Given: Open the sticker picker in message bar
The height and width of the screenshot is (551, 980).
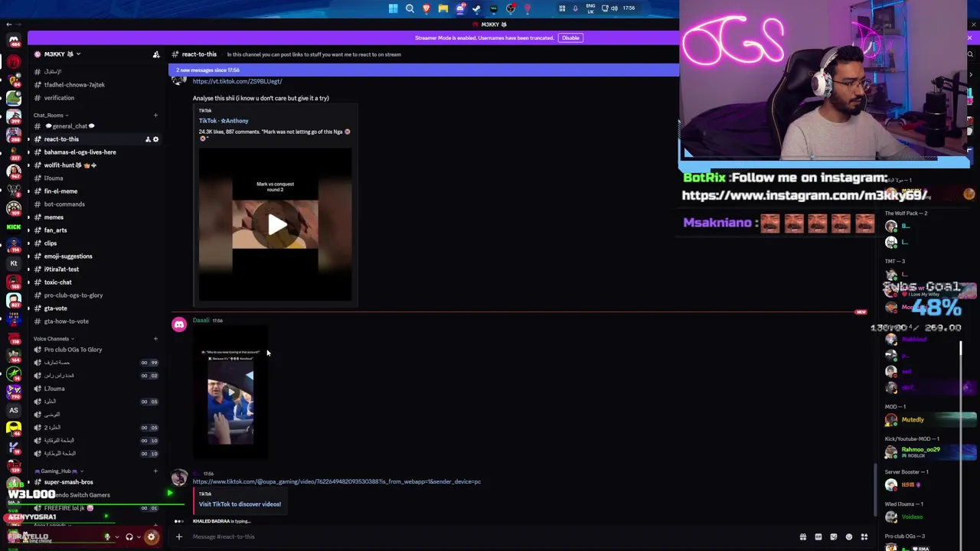Looking at the screenshot, I should [x=834, y=537].
